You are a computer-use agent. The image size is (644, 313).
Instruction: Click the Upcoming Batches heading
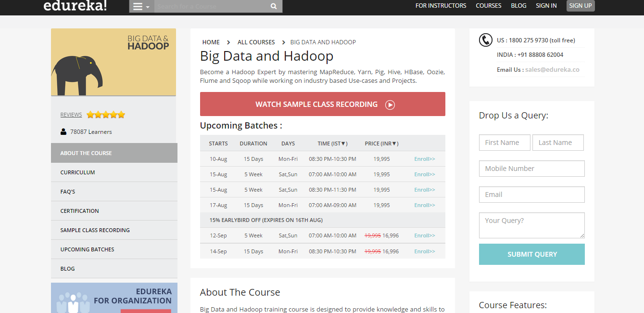[241, 126]
